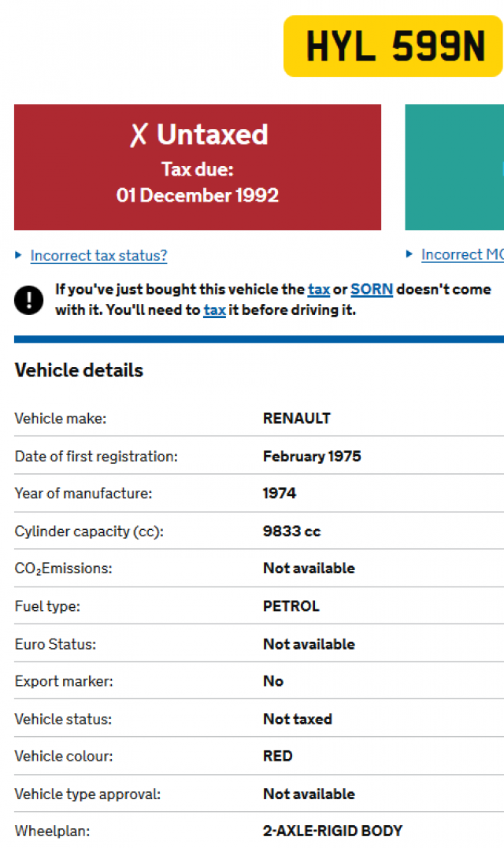Click the RED vehicle colour value
This screenshot has height=848, width=504.
click(x=277, y=756)
